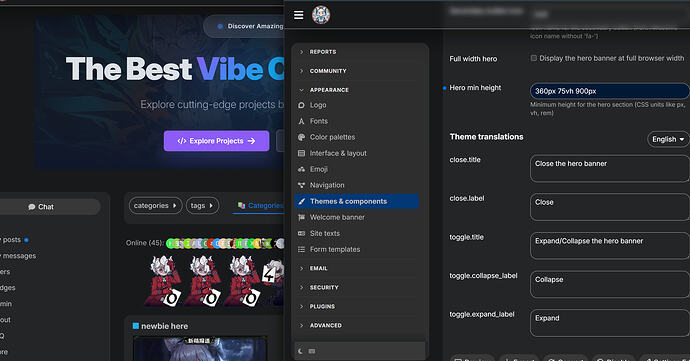The width and height of the screenshot is (690, 361).
Task: Click the Categories tab icon on forum page
Action: tap(241, 205)
